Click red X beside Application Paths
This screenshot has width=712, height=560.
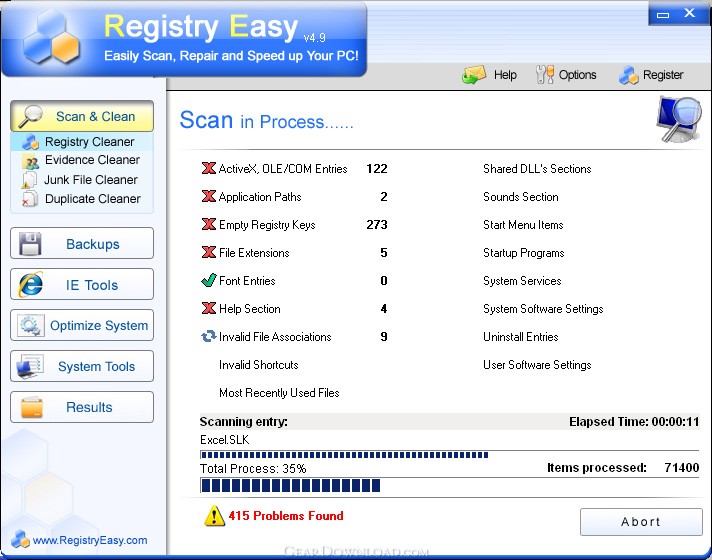[208, 196]
